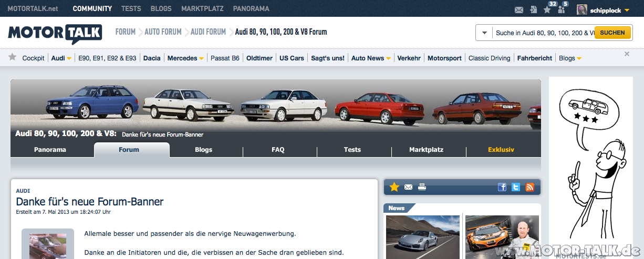Open the orange race car news thumbnail
644x259 pixels.
502,236
